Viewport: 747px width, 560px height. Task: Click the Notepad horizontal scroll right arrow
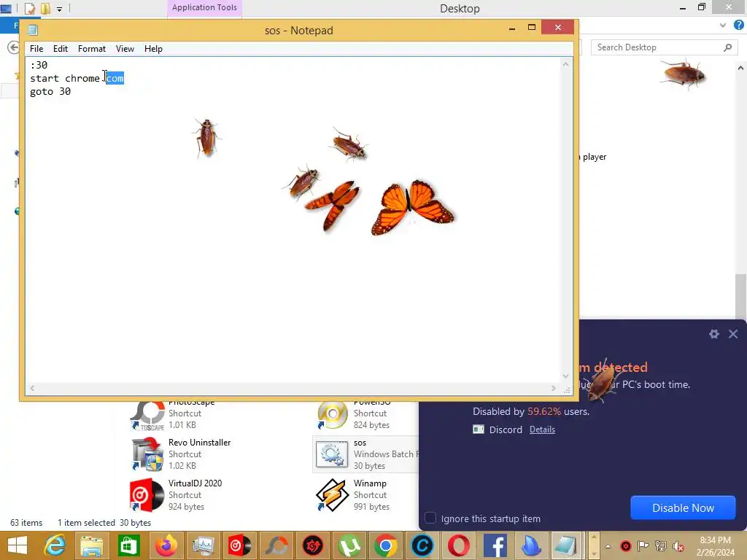click(553, 388)
